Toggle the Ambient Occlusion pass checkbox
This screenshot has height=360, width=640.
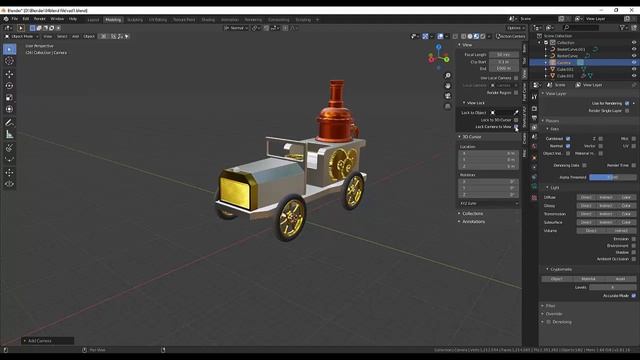coord(633,259)
